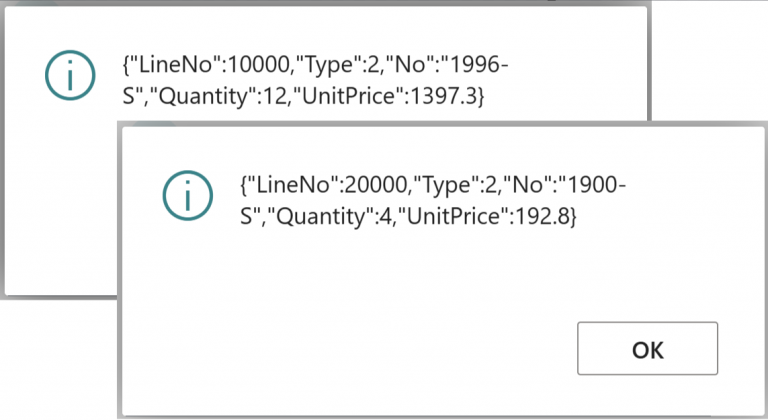
Task: Click the S" before "Quantity":12
Action: click(x=131, y=98)
